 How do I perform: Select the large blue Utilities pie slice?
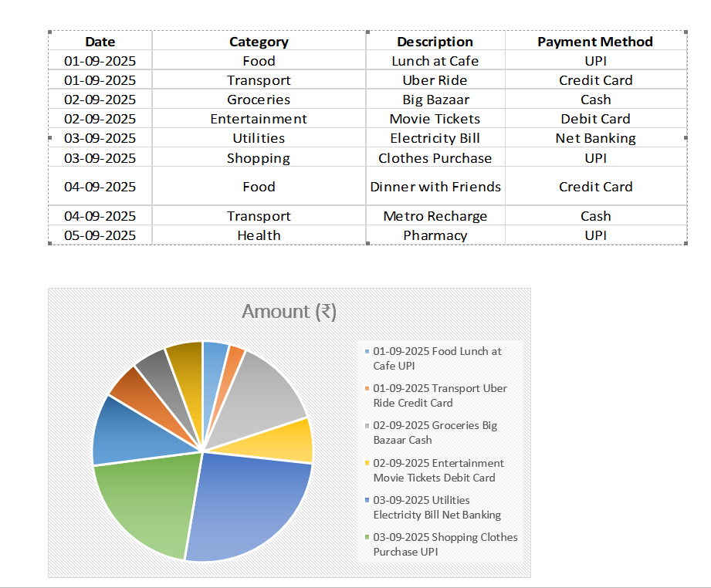coord(249,503)
